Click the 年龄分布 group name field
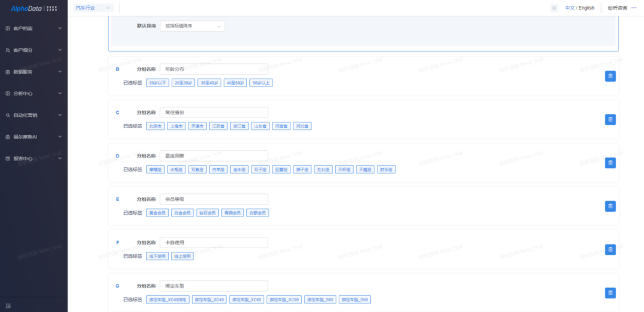Image resolution: width=644 pixels, height=312 pixels. 213,69
